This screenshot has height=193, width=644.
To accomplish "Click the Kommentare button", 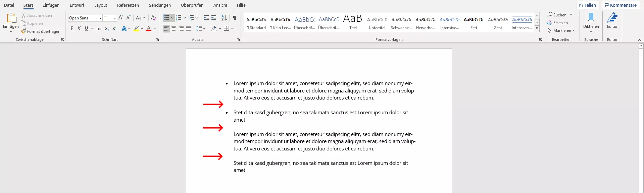I will coord(621,5).
